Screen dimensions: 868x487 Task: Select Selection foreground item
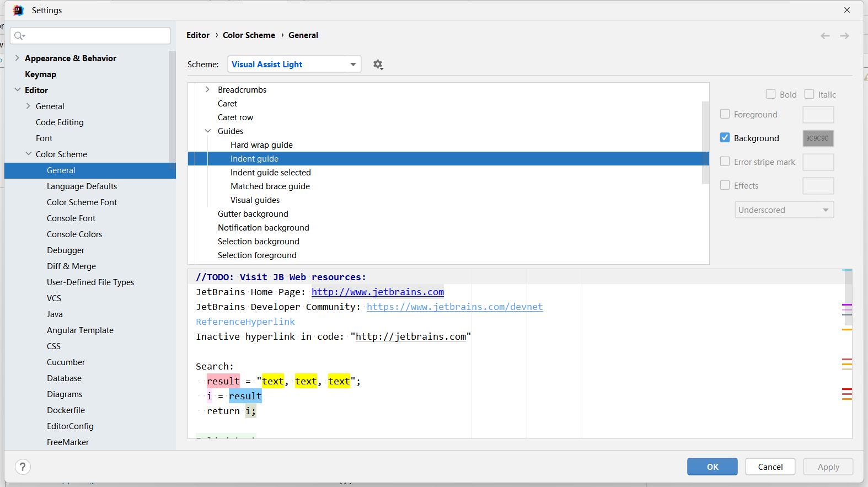pos(257,255)
